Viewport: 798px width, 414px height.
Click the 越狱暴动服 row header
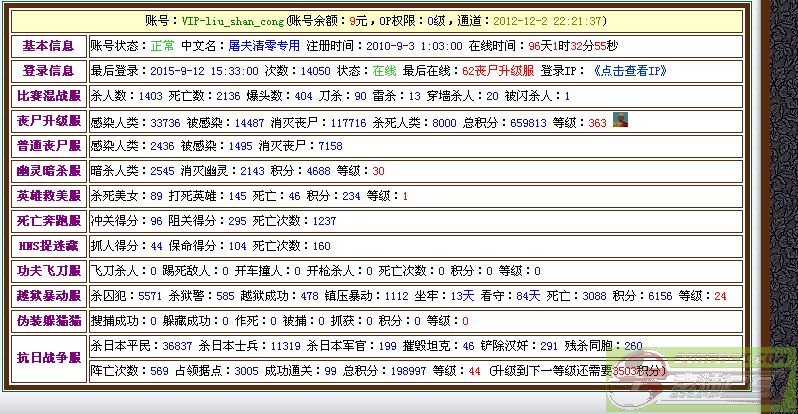47,296
